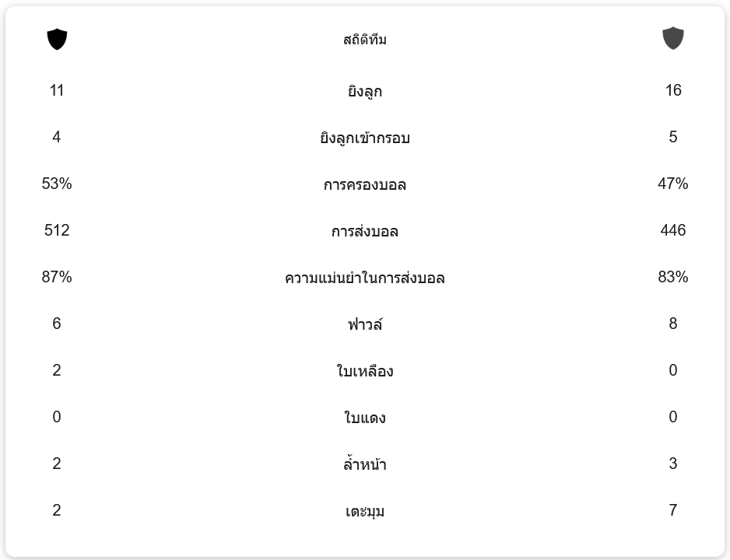Click the ฟาวล์ fouls label

pyautogui.click(x=365, y=324)
